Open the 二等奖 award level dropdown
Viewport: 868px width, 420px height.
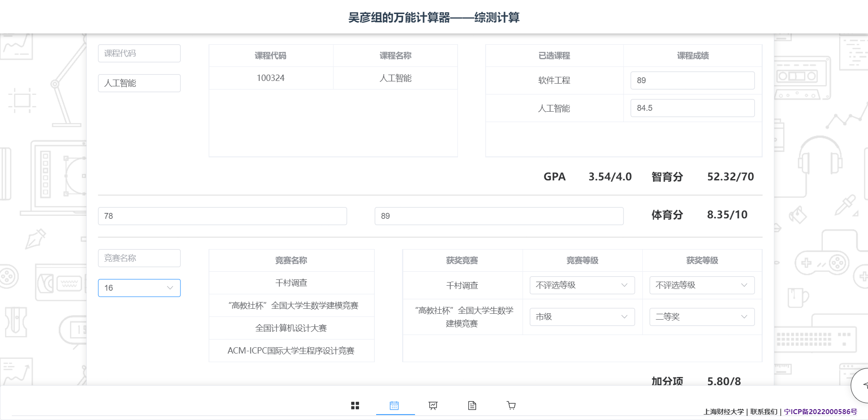pyautogui.click(x=702, y=317)
